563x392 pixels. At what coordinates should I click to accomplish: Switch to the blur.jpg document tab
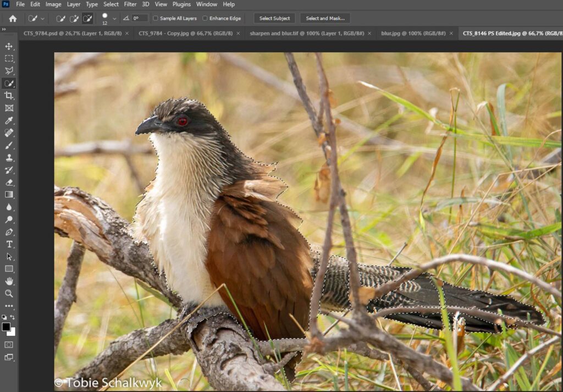[413, 34]
